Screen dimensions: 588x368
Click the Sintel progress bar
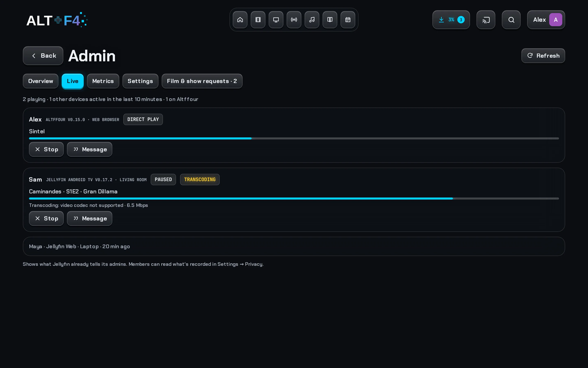click(294, 138)
